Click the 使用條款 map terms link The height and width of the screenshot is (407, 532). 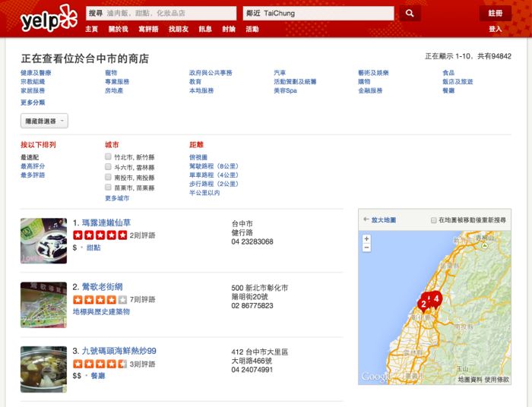point(497,380)
